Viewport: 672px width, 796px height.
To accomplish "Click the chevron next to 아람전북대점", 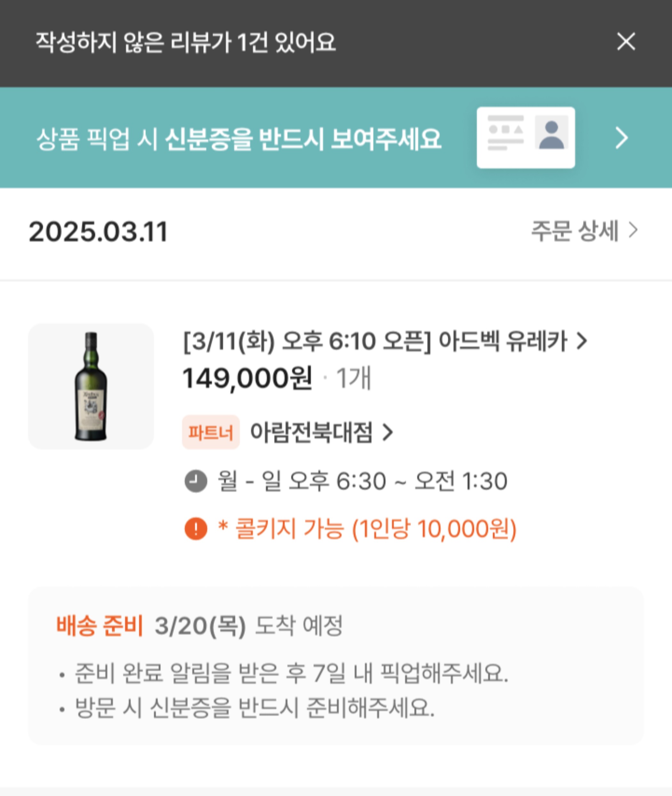I will pyautogui.click(x=388, y=433).
